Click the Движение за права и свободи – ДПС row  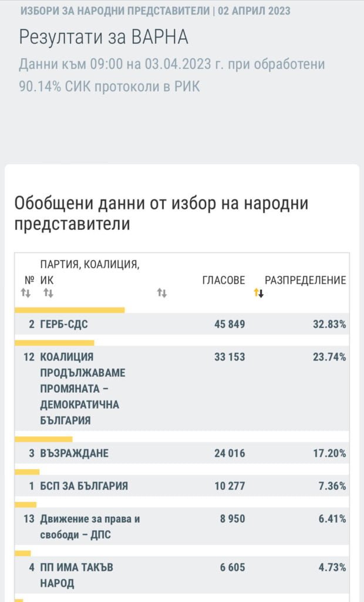90,526
